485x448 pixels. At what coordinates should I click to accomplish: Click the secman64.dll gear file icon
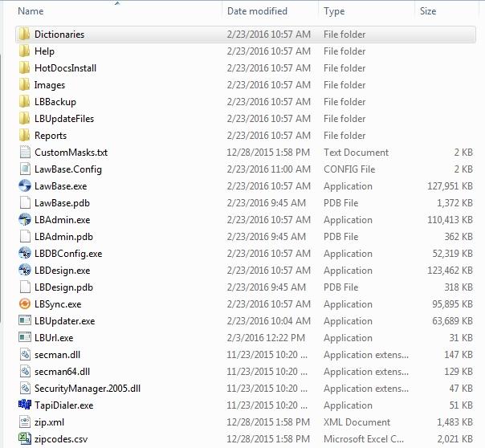pyautogui.click(x=25, y=371)
